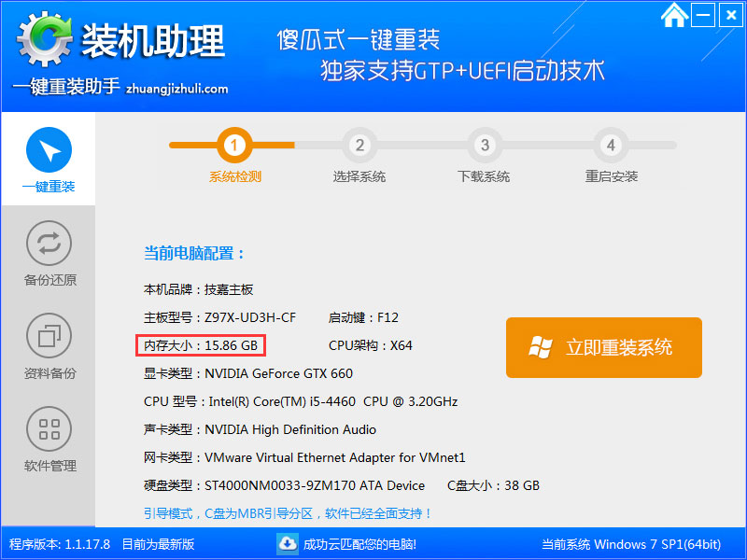The image size is (747, 560).
Task: Select the 一键重装 arrow icon
Action: tap(49, 149)
